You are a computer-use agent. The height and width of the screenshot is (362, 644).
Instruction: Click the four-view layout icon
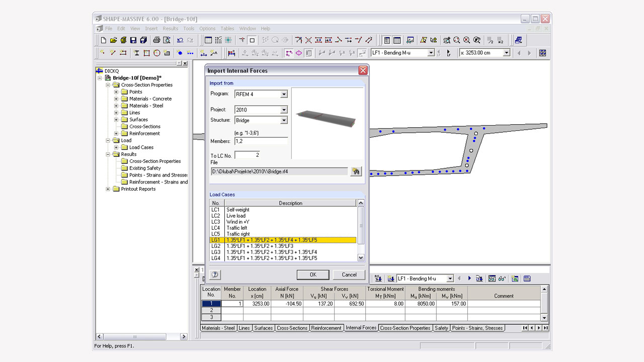[542, 53]
